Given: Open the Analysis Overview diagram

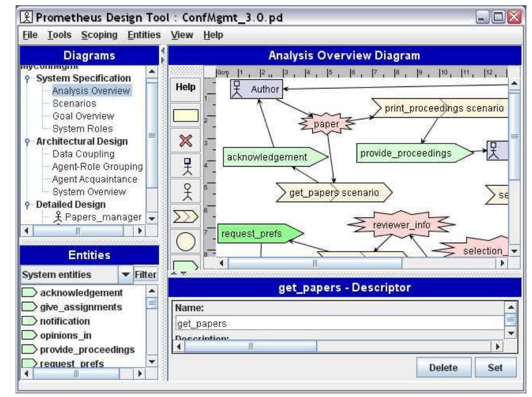Looking at the screenshot, I should click(x=91, y=91).
